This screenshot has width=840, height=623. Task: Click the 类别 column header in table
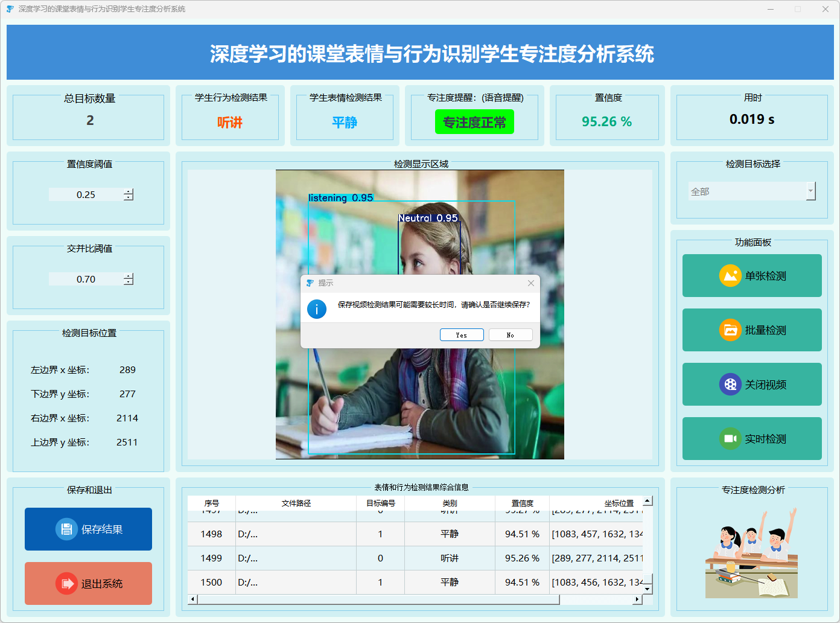[x=450, y=503]
